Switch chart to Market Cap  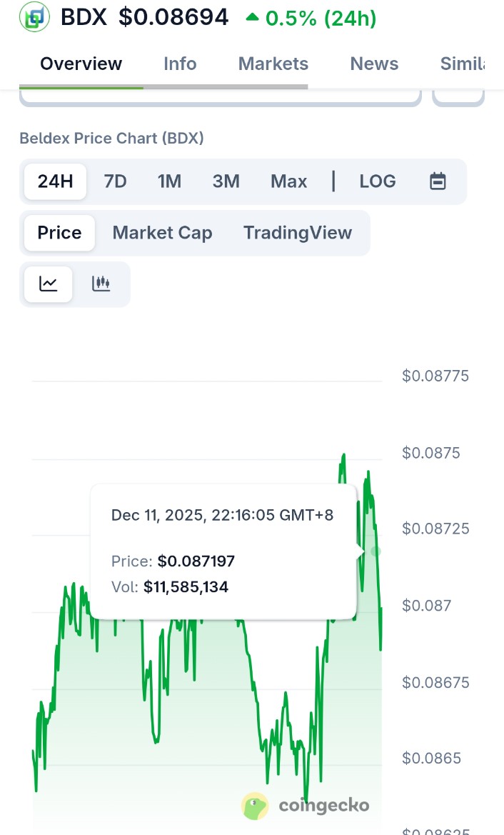coord(162,233)
